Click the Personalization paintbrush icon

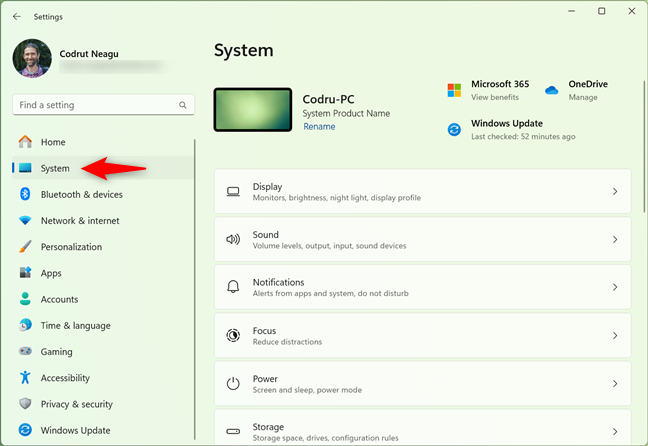[x=25, y=246]
